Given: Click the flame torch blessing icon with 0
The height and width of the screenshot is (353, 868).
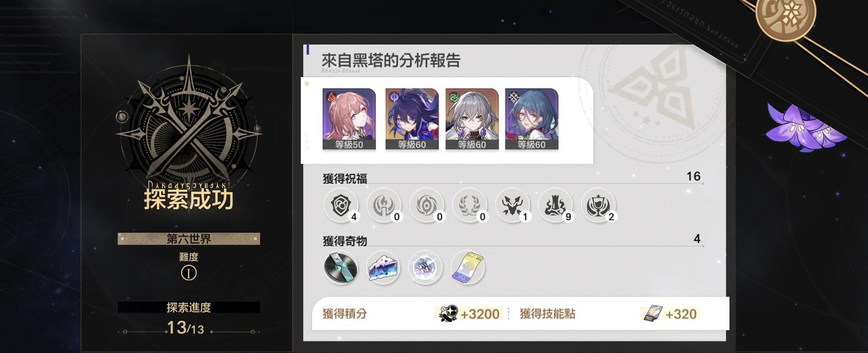Looking at the screenshot, I should [384, 205].
